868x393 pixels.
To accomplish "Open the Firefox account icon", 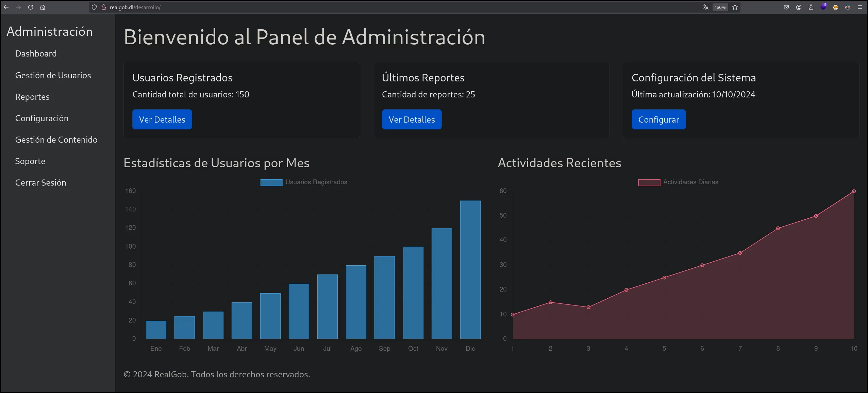I will (799, 7).
